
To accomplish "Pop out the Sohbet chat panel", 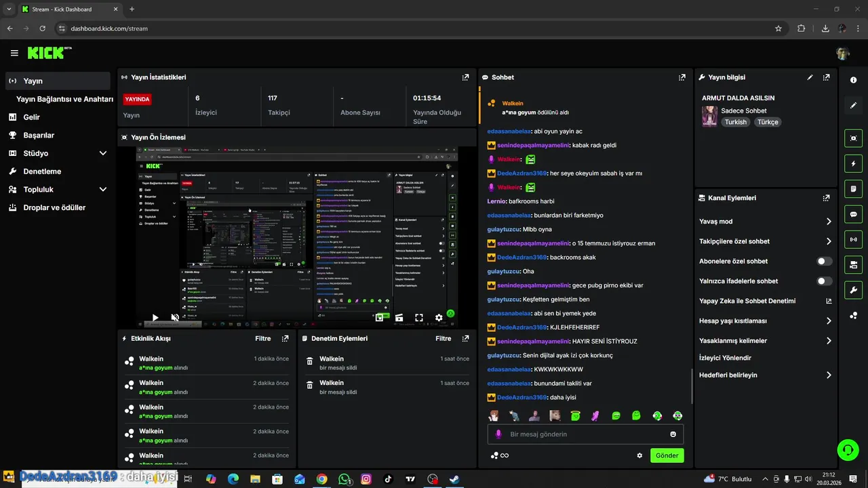I will click(x=682, y=77).
